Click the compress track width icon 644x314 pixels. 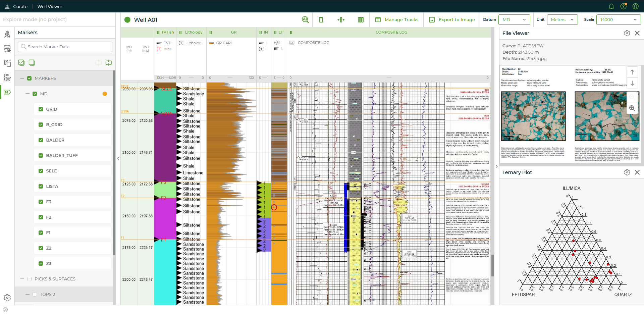pyautogui.click(x=341, y=20)
